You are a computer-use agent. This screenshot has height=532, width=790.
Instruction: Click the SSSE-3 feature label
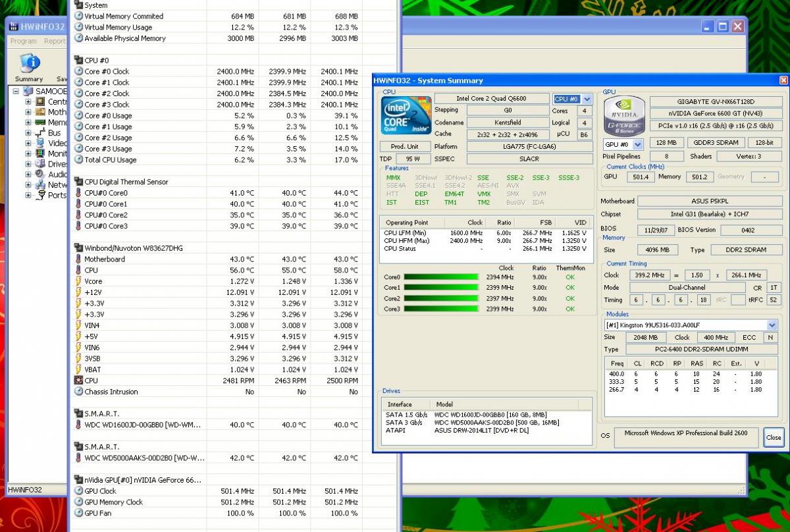point(569,178)
